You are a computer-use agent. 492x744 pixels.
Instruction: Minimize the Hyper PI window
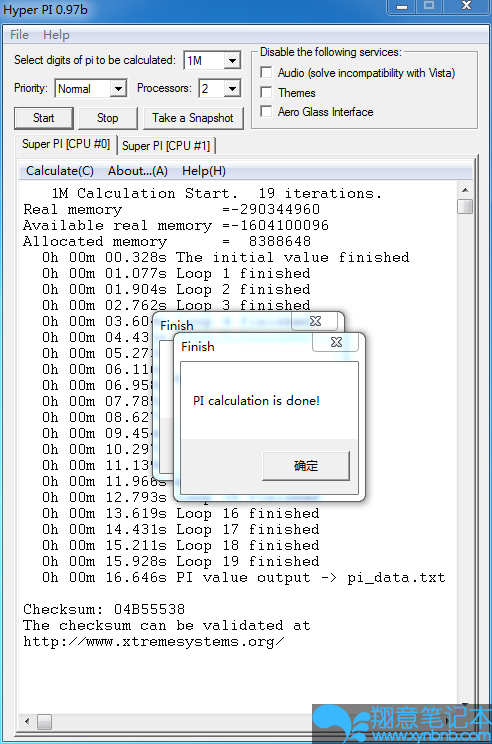(402, 6)
